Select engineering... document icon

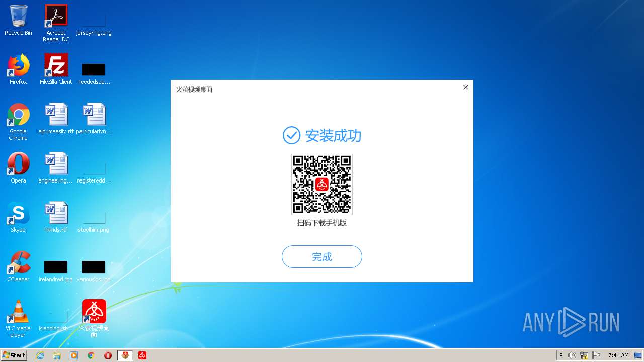(56, 168)
